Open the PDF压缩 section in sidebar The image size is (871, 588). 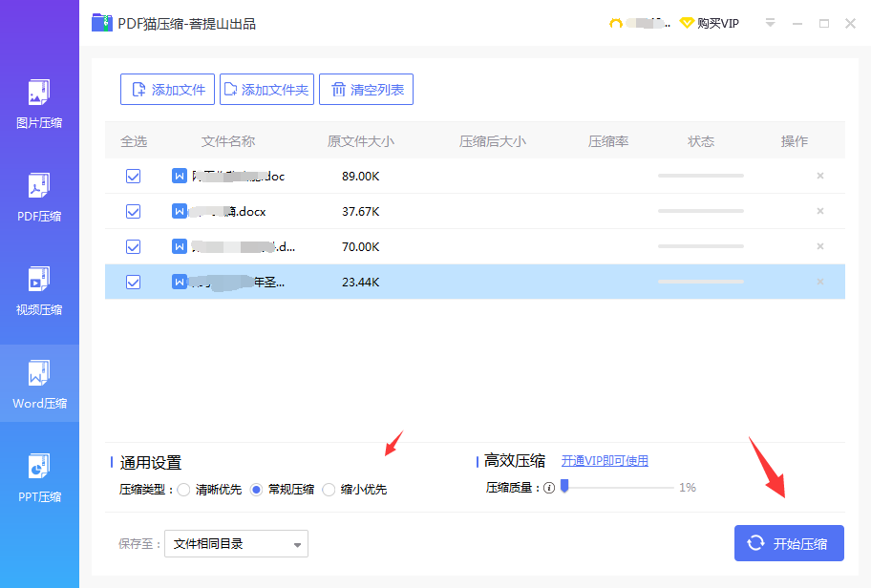pos(39,197)
